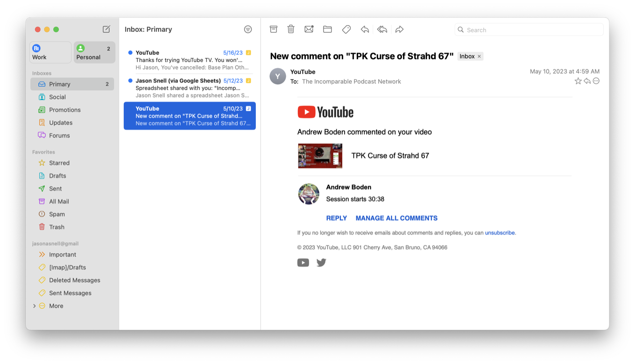This screenshot has height=364, width=635.
Task: Open the label tag icon
Action: tap(346, 29)
